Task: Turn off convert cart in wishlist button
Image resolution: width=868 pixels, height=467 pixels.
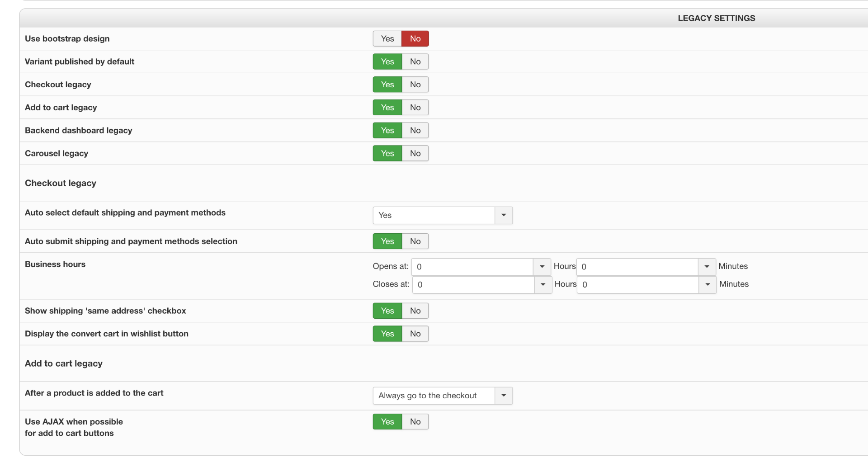Action: pyautogui.click(x=415, y=334)
